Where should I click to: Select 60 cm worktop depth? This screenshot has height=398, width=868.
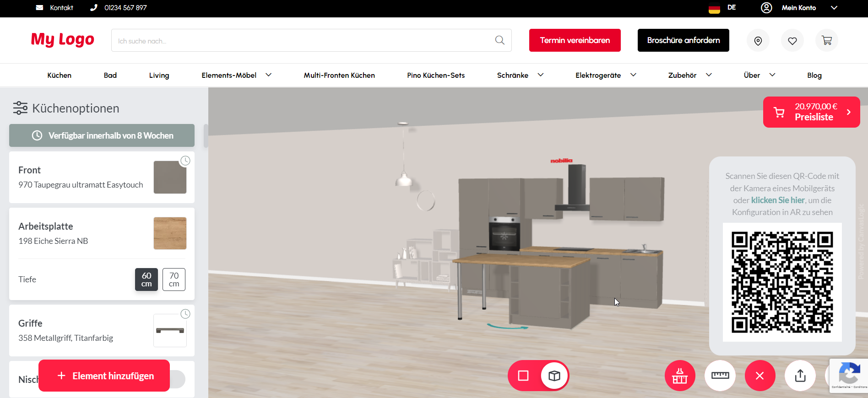(146, 280)
